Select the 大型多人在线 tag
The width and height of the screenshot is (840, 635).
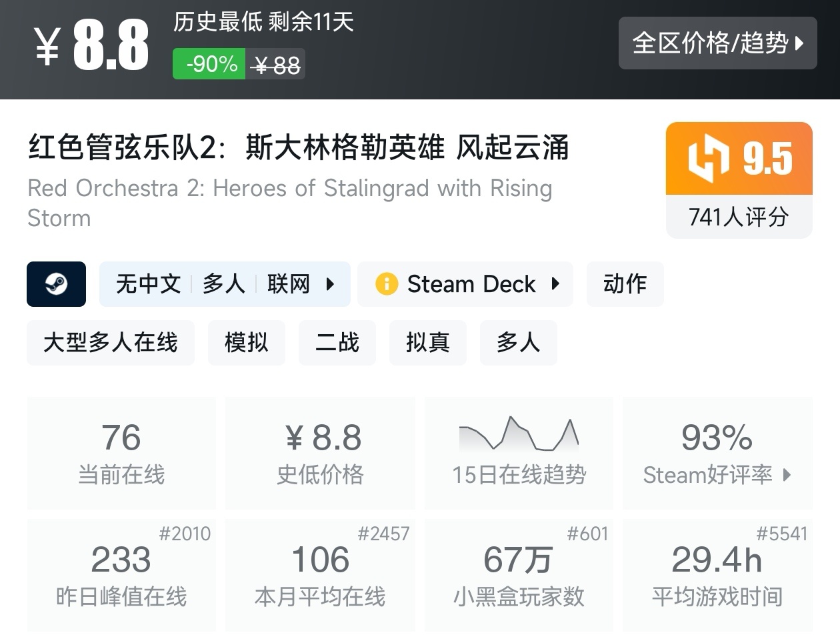[111, 343]
